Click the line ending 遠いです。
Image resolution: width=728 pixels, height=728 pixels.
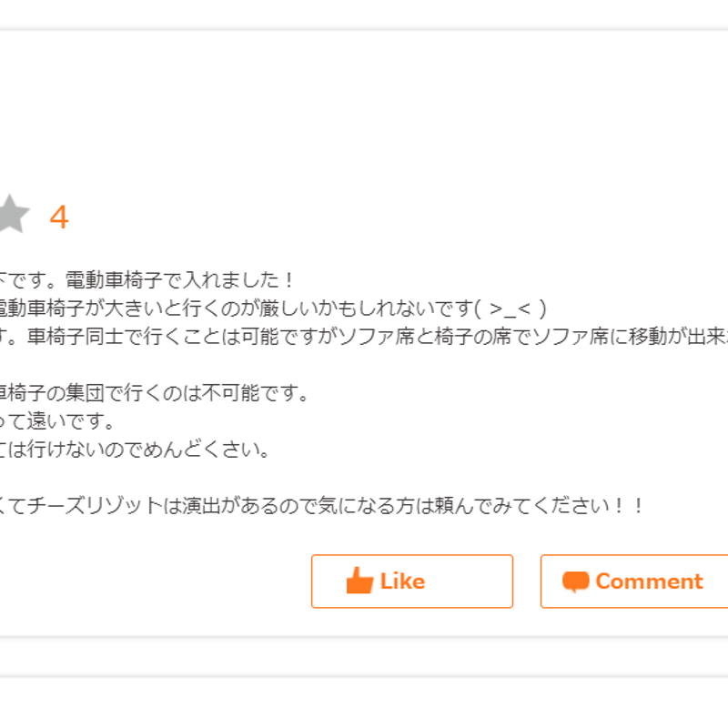point(57,421)
